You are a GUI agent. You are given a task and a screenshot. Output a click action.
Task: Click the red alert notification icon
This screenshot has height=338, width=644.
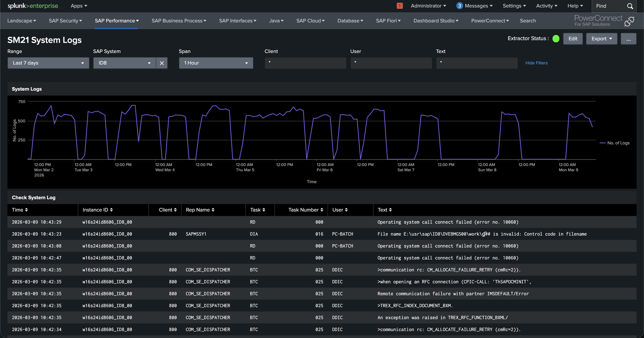[400, 6]
